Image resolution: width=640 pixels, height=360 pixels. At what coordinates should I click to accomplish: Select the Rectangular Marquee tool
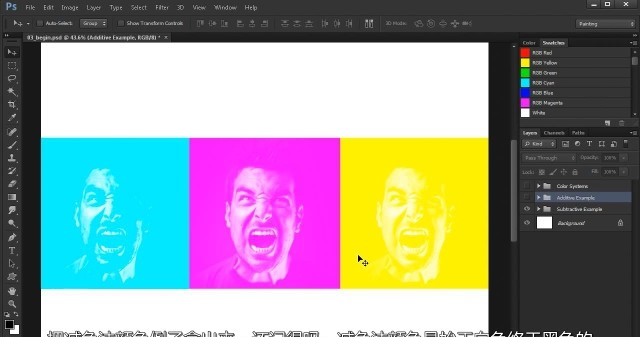pos(12,65)
